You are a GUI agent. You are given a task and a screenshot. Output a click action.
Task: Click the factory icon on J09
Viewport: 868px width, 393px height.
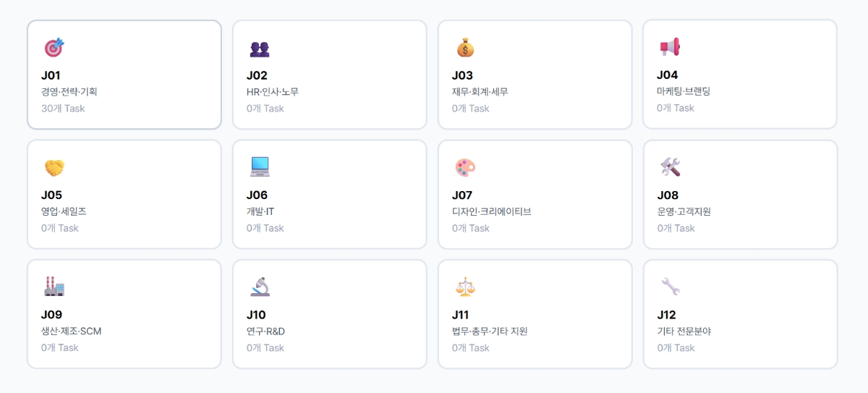54,287
